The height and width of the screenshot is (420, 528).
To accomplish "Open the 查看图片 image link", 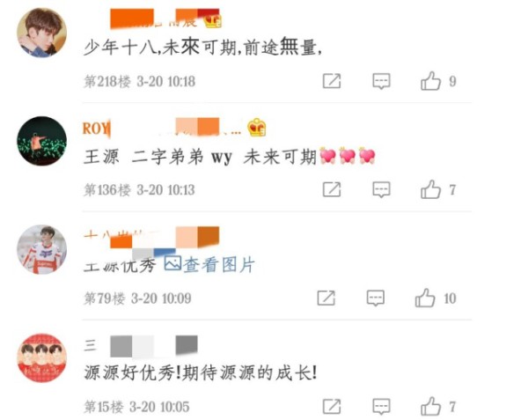I will [209, 264].
